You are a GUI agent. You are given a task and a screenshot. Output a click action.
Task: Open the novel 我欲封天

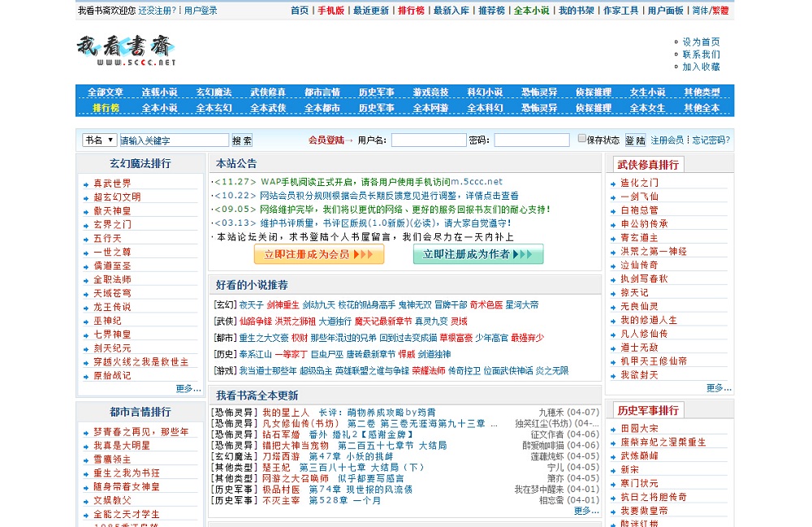(x=640, y=375)
